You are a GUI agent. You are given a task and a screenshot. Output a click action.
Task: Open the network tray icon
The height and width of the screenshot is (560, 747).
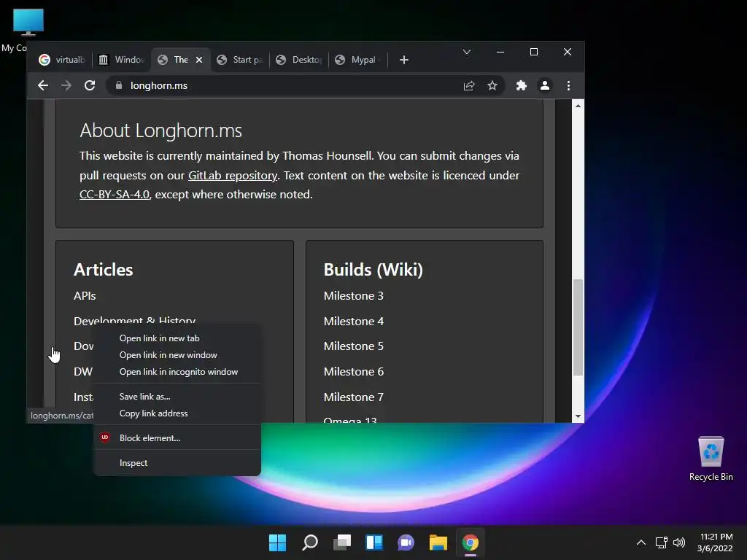[661, 542]
